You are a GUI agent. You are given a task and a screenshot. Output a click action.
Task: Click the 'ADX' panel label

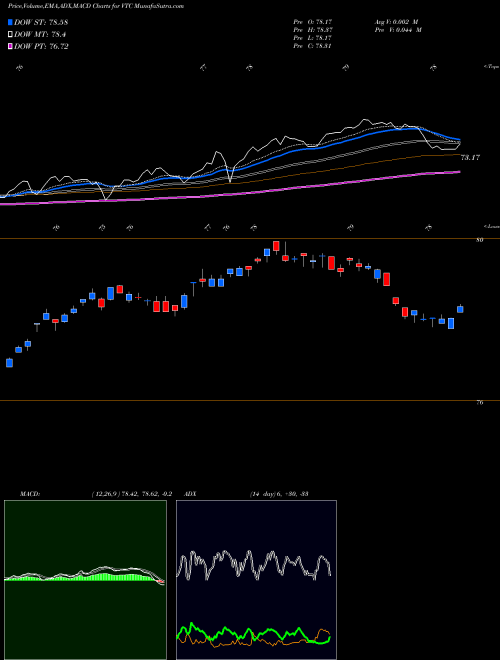pos(191,494)
